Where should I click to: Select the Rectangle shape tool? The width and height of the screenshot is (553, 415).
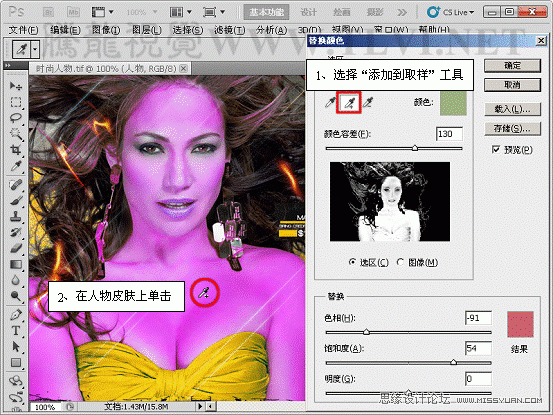coord(16,362)
